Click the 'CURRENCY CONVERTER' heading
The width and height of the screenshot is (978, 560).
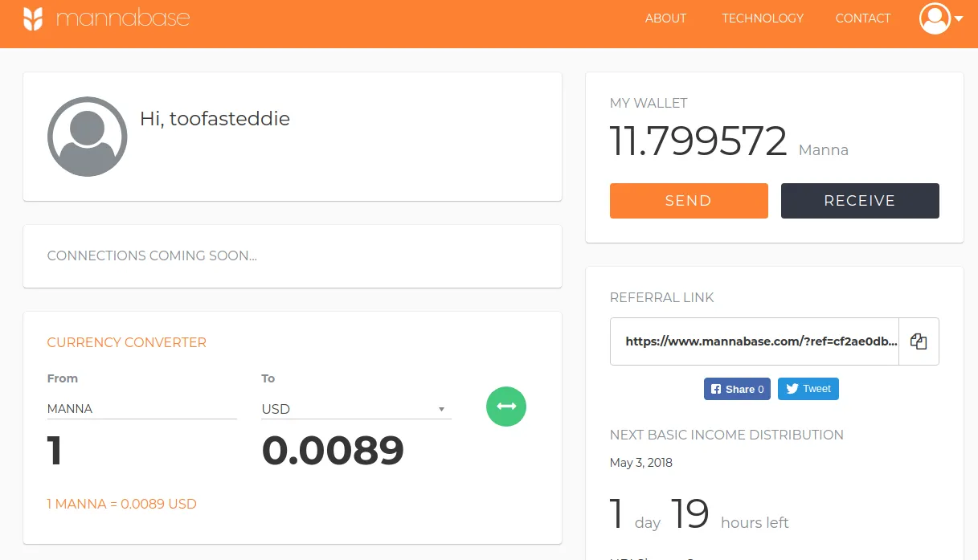(x=127, y=343)
